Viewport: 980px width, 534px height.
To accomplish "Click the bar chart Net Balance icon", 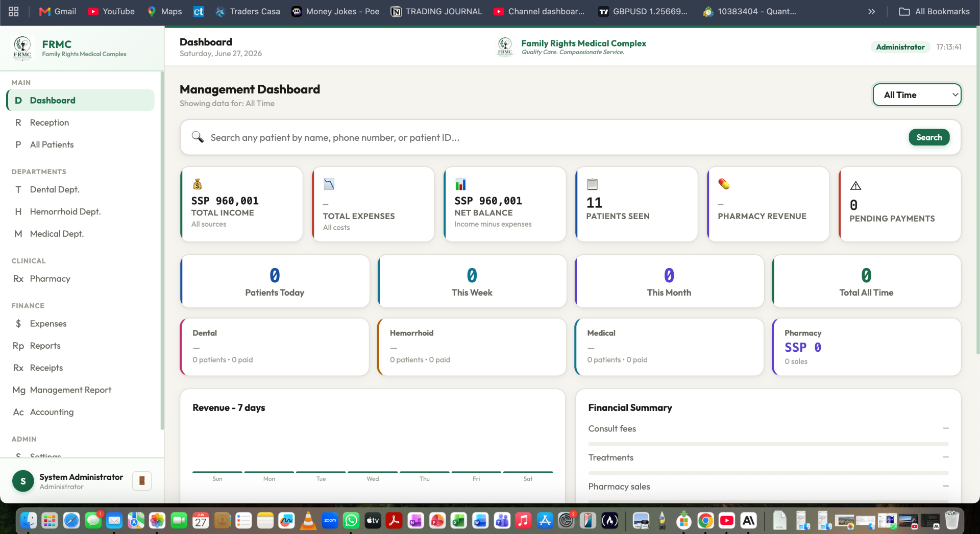I will click(x=460, y=184).
